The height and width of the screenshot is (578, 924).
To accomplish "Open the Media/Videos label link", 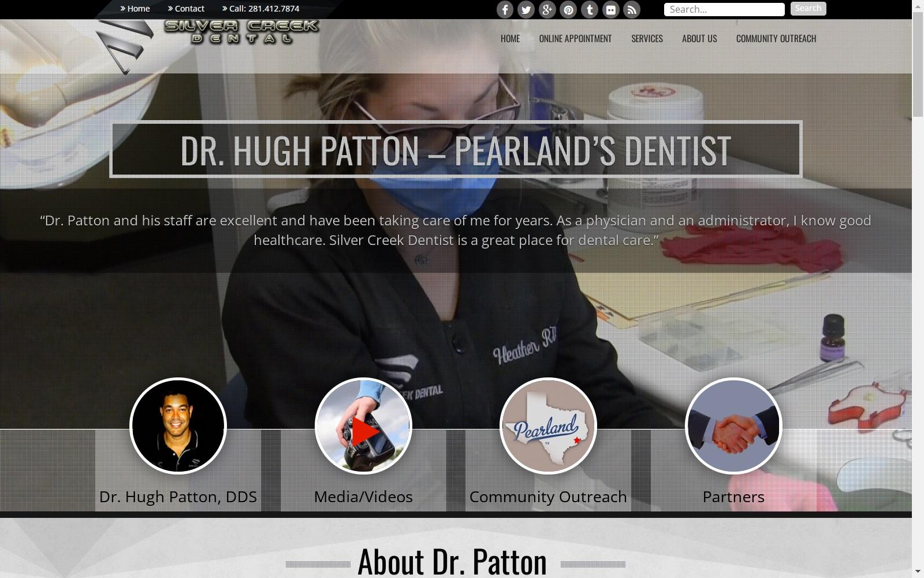I will pyautogui.click(x=363, y=497).
